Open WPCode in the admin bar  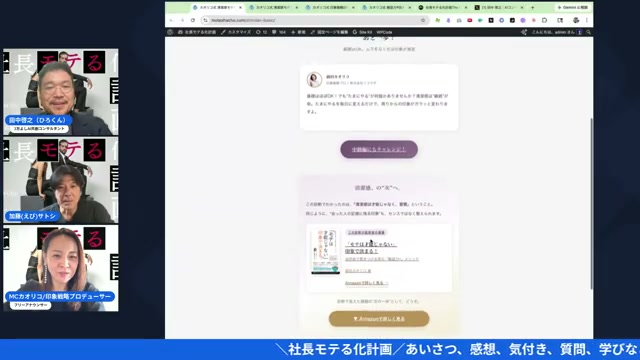click(384, 32)
